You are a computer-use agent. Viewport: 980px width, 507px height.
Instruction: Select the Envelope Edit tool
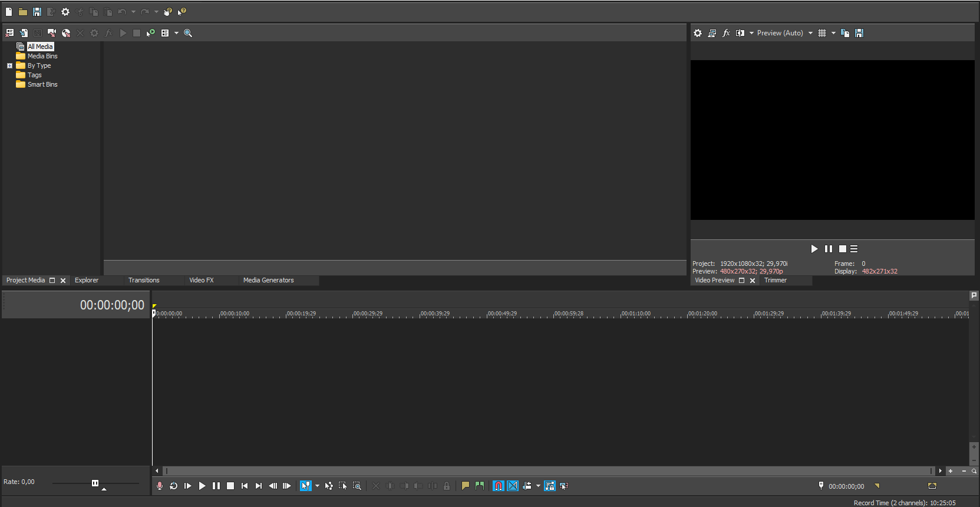click(329, 486)
